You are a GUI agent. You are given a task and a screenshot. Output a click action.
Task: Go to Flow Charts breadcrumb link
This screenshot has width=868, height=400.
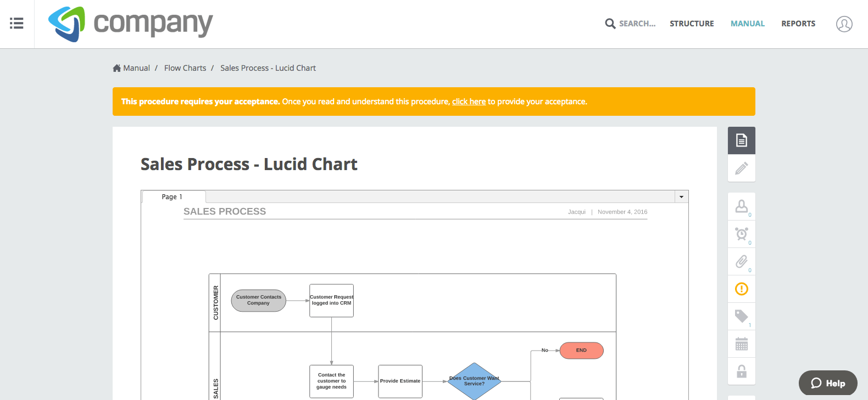pyautogui.click(x=185, y=68)
